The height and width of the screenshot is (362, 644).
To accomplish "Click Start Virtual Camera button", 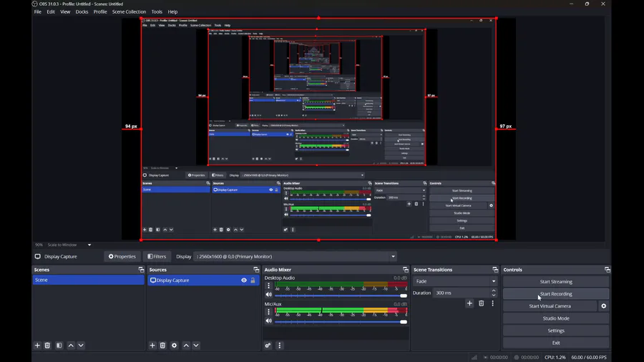I will pos(550,306).
